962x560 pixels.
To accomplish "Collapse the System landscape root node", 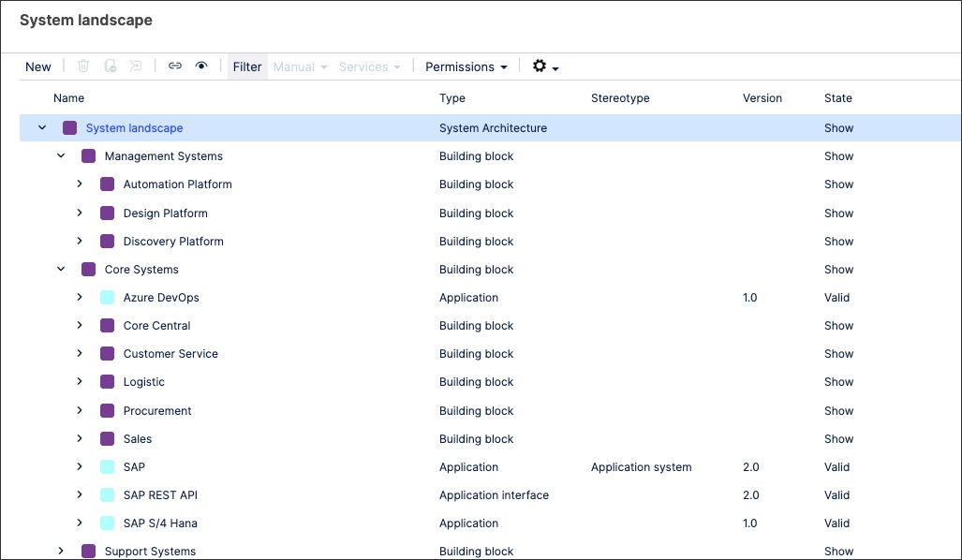I will tap(42, 127).
